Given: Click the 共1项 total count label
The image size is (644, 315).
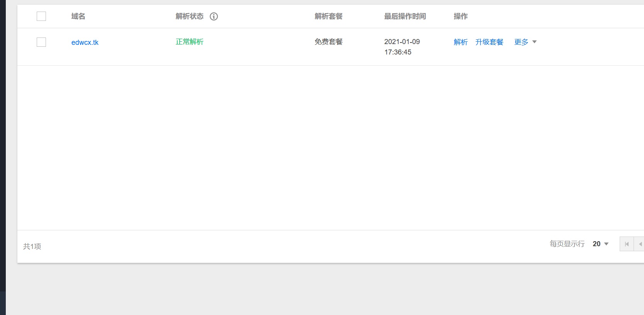Looking at the screenshot, I should [32, 246].
